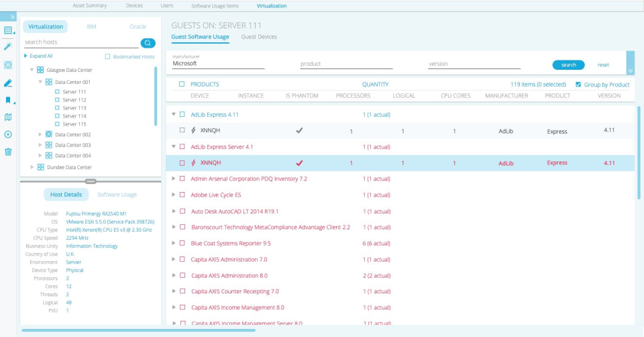Expand the Dundee Data Center tree node
The height and width of the screenshot is (337, 644).
32,167
